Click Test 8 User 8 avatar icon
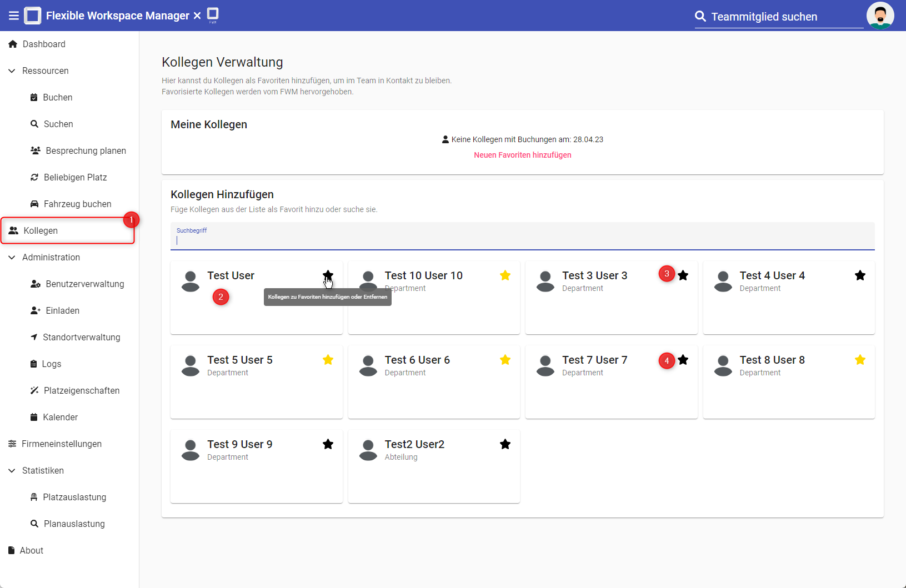 click(x=723, y=365)
